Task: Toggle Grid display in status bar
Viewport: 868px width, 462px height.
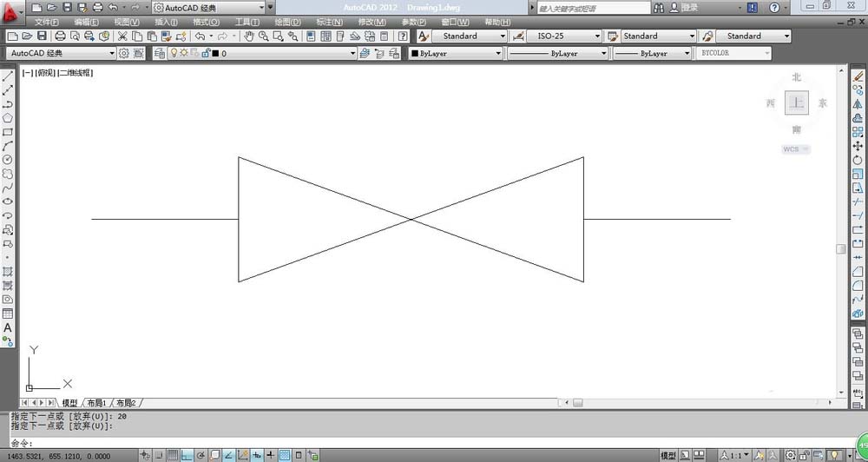Action: (174, 455)
